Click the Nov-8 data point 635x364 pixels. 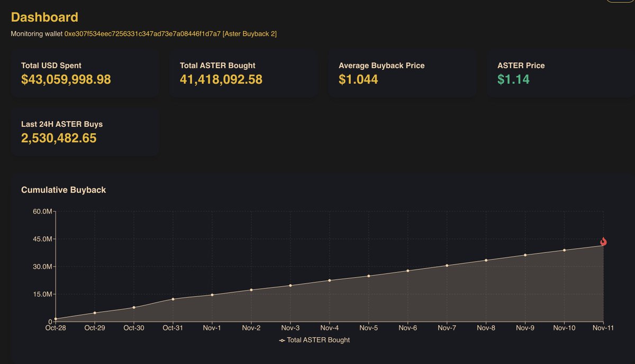click(x=486, y=260)
